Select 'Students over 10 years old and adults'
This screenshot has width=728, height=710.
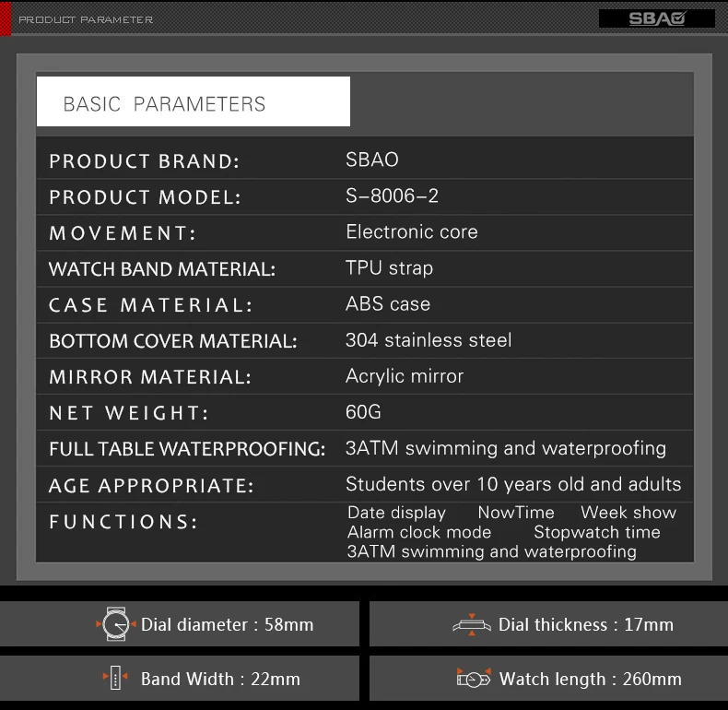(x=513, y=484)
